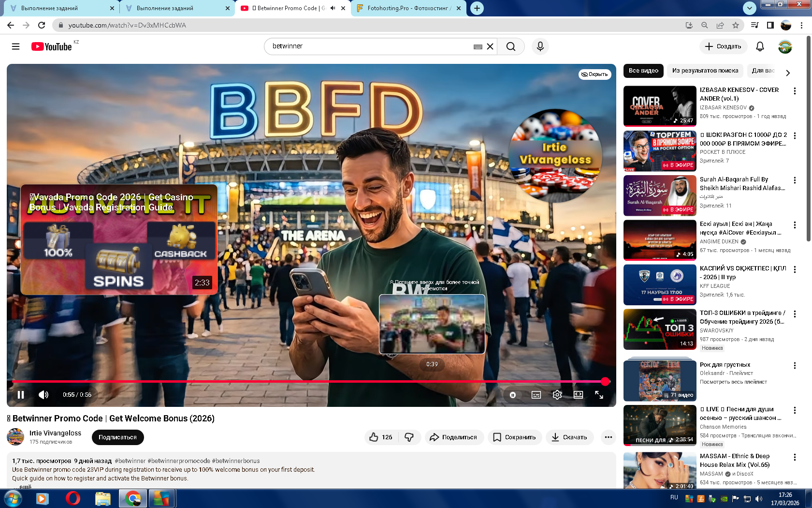Open the hamburger guide menu
Image resolution: width=812 pixels, height=508 pixels.
(15, 46)
